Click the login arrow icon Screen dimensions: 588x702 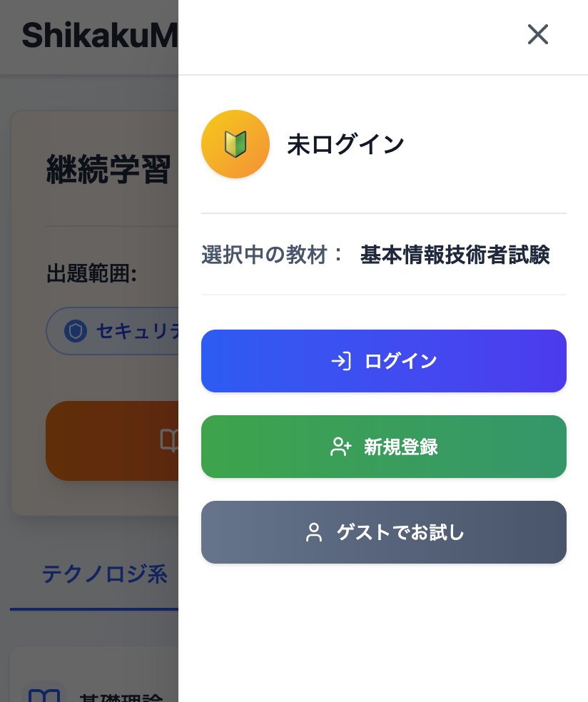point(341,361)
